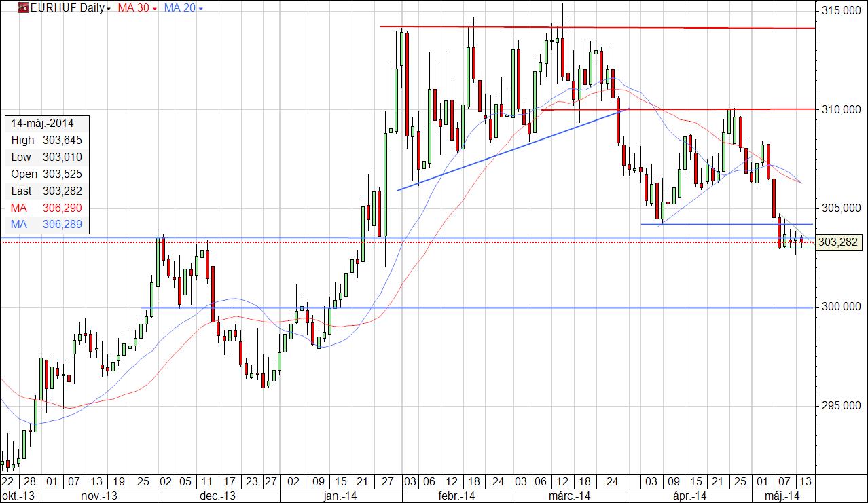Click the febr.-14 month label
The image size is (868, 503).
[458, 496]
